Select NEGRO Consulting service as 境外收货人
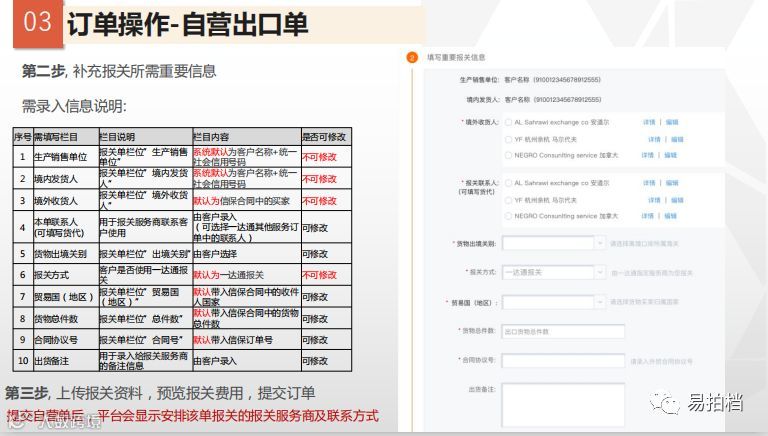The height and width of the screenshot is (436, 768). [508, 155]
